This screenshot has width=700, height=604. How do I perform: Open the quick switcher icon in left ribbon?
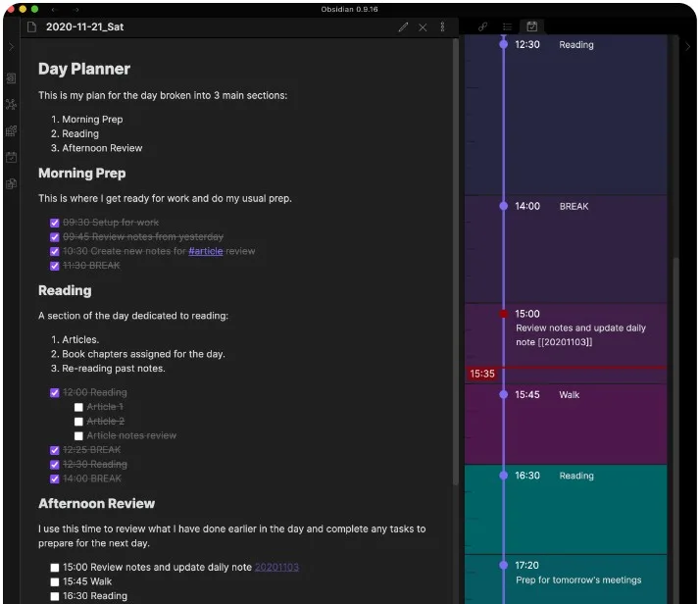click(11, 78)
